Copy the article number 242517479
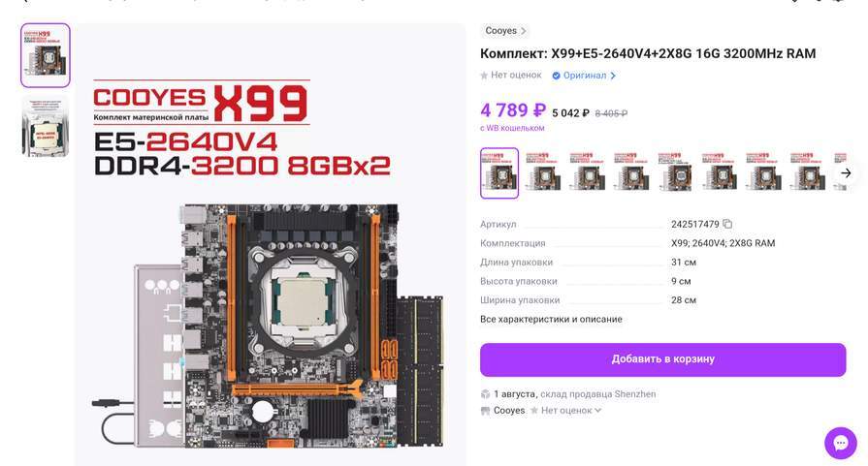The image size is (868, 466). coord(727,224)
